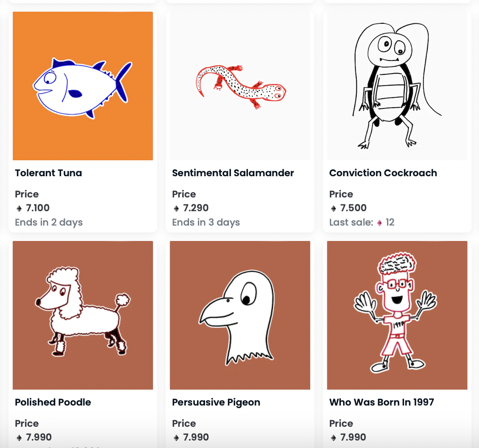Open the Who Was Born In 1997 image

tap(397, 315)
